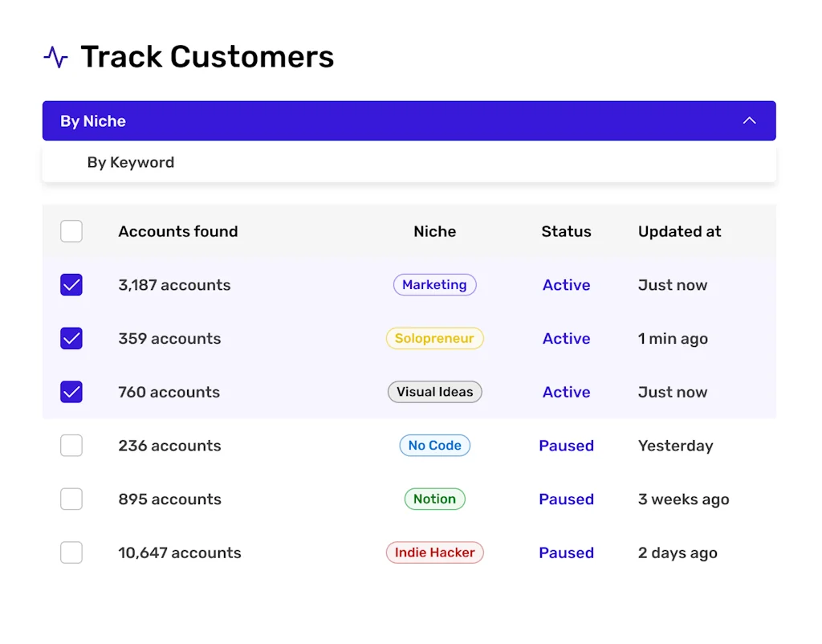
Task: Click the No Code niche pill
Action: [434, 445]
